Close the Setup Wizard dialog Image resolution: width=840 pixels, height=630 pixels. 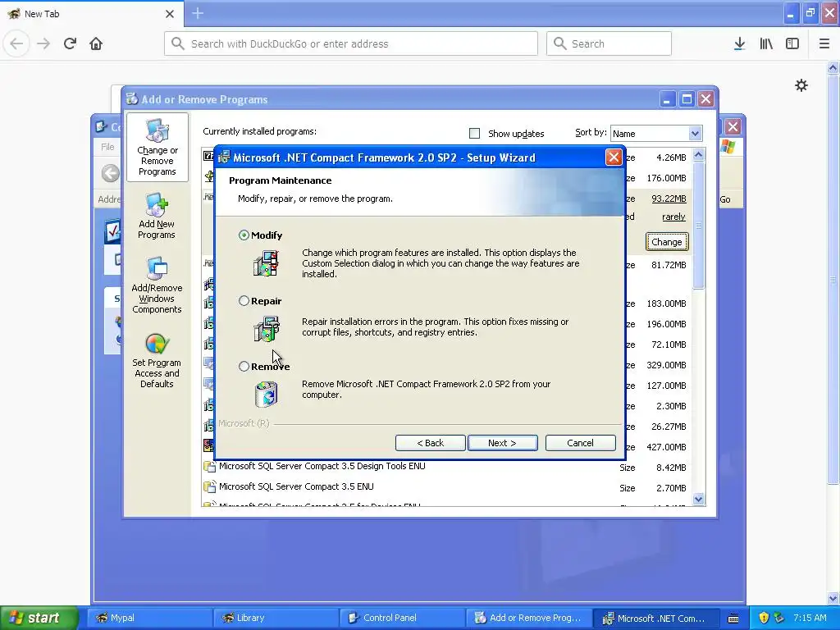[614, 157]
